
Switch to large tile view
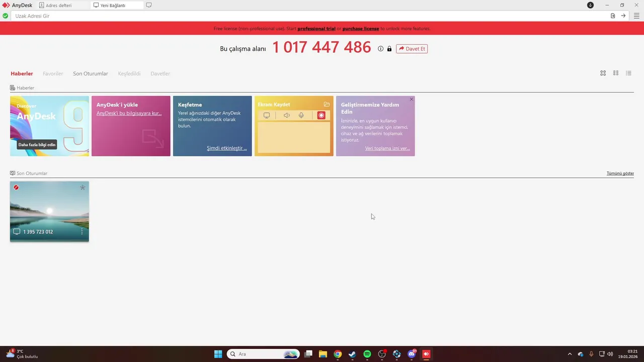pyautogui.click(x=603, y=73)
